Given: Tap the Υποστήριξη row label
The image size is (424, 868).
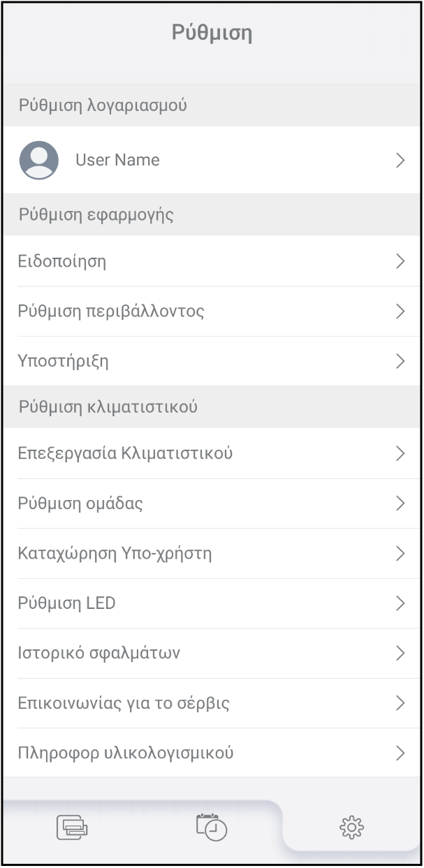Looking at the screenshot, I should [x=63, y=361].
